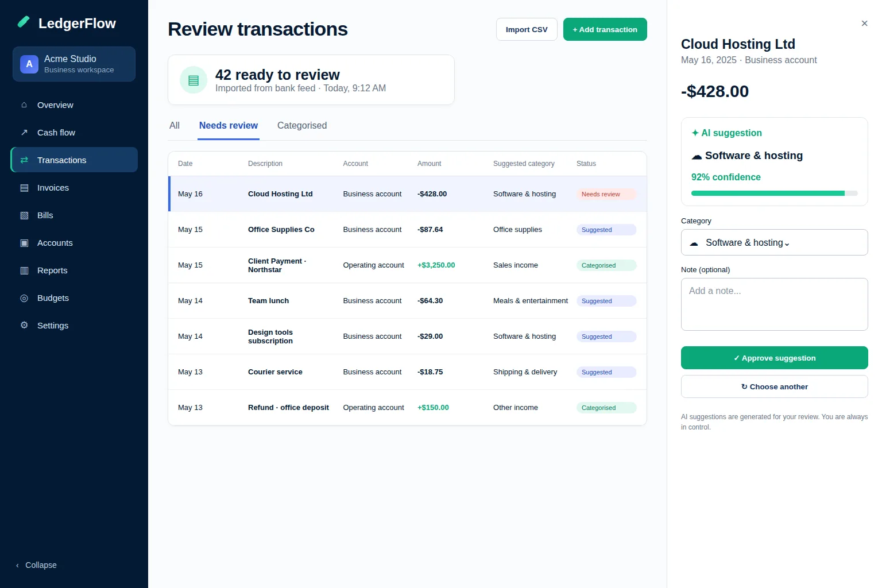The width and height of the screenshot is (882, 588).
Task: Click the Import CSV button
Action: click(527, 29)
